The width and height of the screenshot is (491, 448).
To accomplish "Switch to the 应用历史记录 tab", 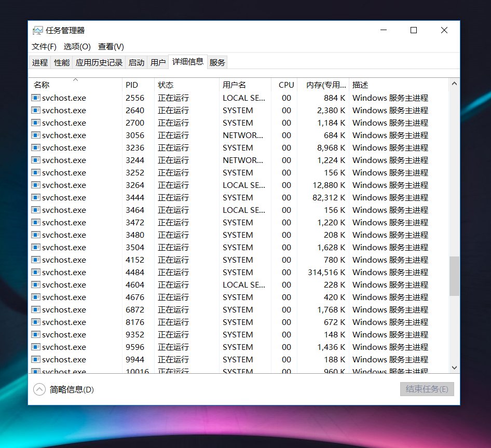I will [x=99, y=62].
